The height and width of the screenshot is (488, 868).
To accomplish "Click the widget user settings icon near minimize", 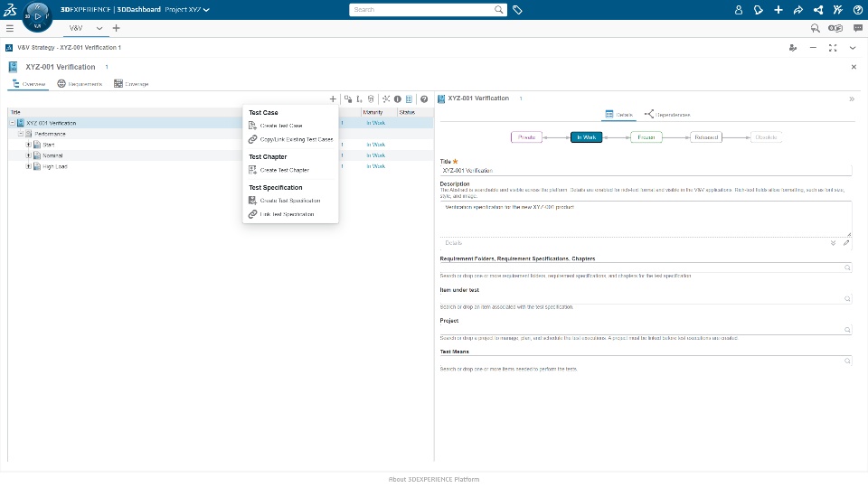I will (x=793, y=48).
